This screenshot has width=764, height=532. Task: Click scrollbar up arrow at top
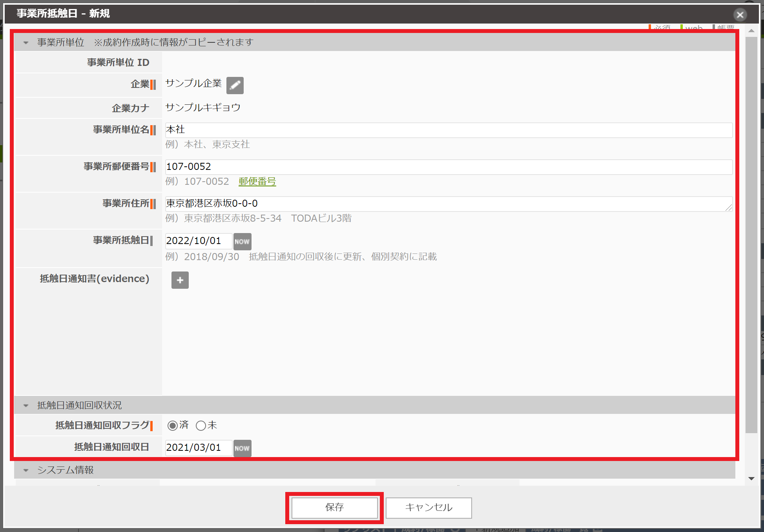751,31
